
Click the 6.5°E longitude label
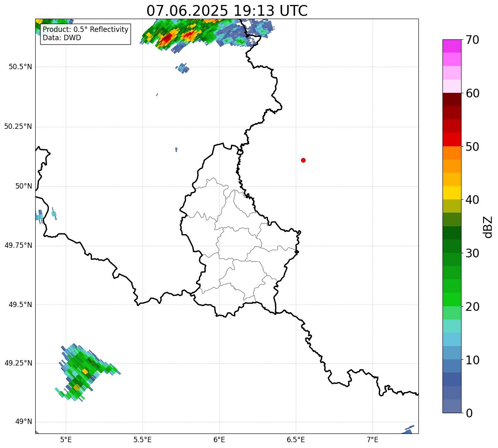[296, 439]
